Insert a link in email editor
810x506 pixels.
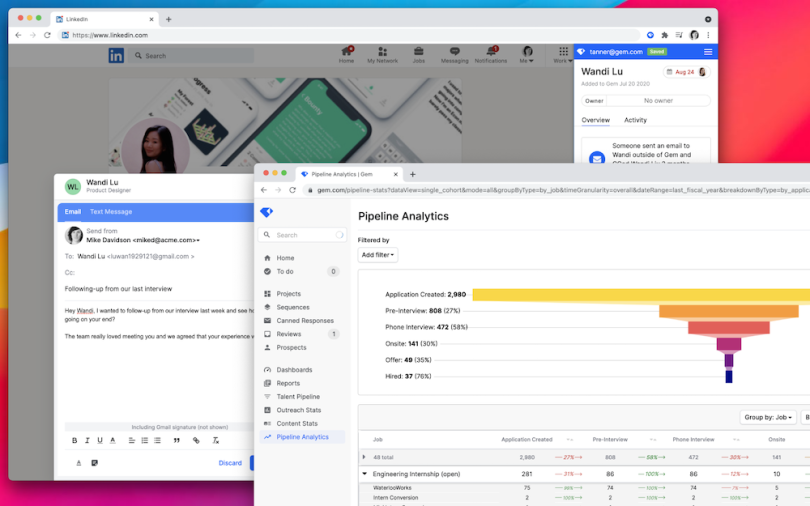[x=196, y=440]
